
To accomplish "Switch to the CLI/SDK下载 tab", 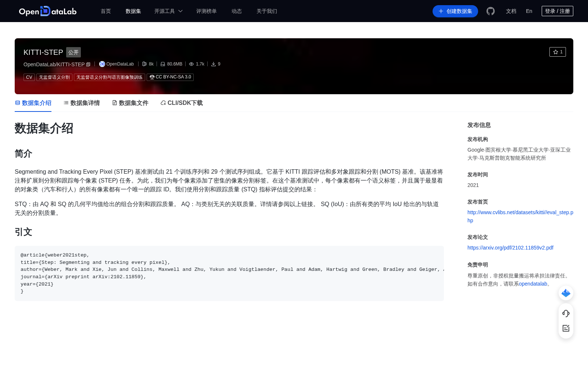I will (x=182, y=103).
